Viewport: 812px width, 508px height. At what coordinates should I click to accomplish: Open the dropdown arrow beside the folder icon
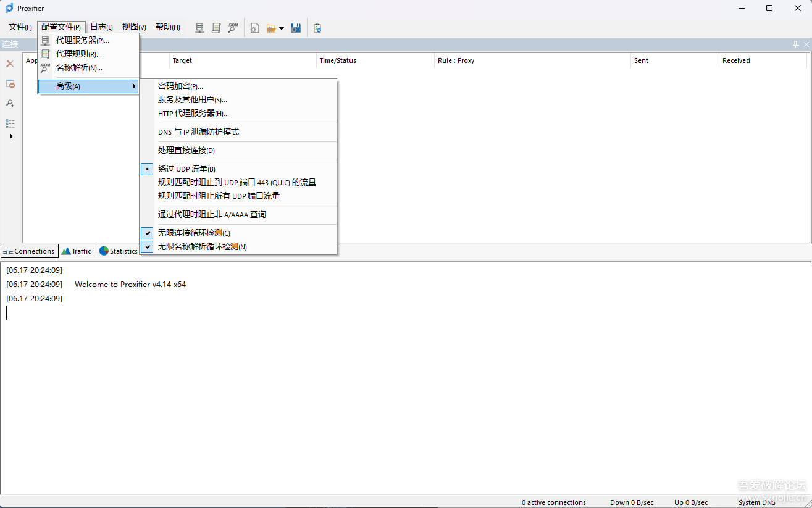(282, 28)
